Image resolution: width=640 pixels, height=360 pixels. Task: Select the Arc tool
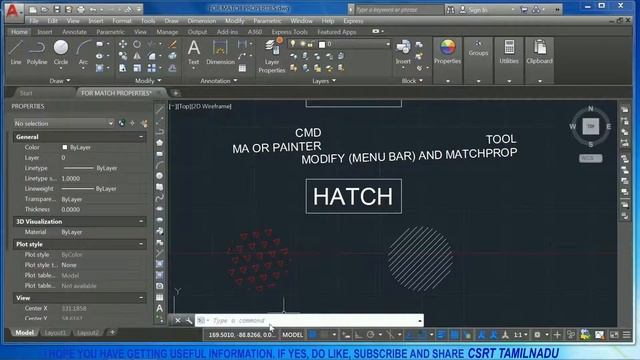point(83,53)
